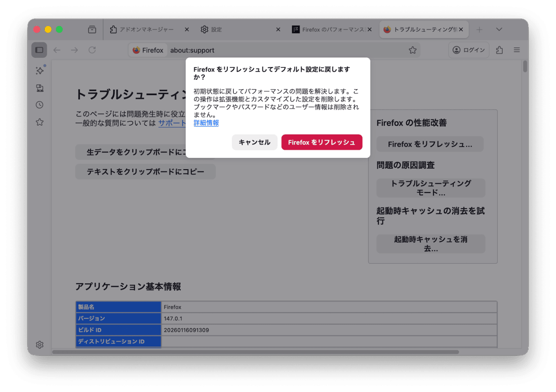
Task: Open sidebar customization settings
Action: tap(39, 344)
